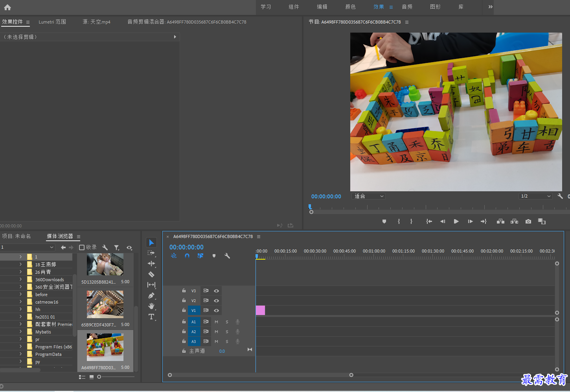Select the 5D13205B88241 hamster thumbnail
The height and width of the screenshot is (392, 570).
tap(105, 264)
